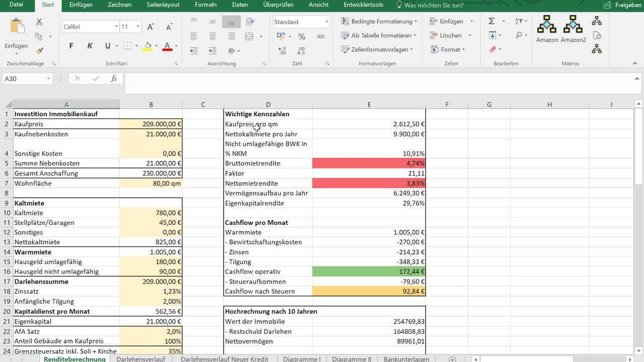644x362 pixels.
Task: Click the Wrap Text icon
Action: point(250,22)
